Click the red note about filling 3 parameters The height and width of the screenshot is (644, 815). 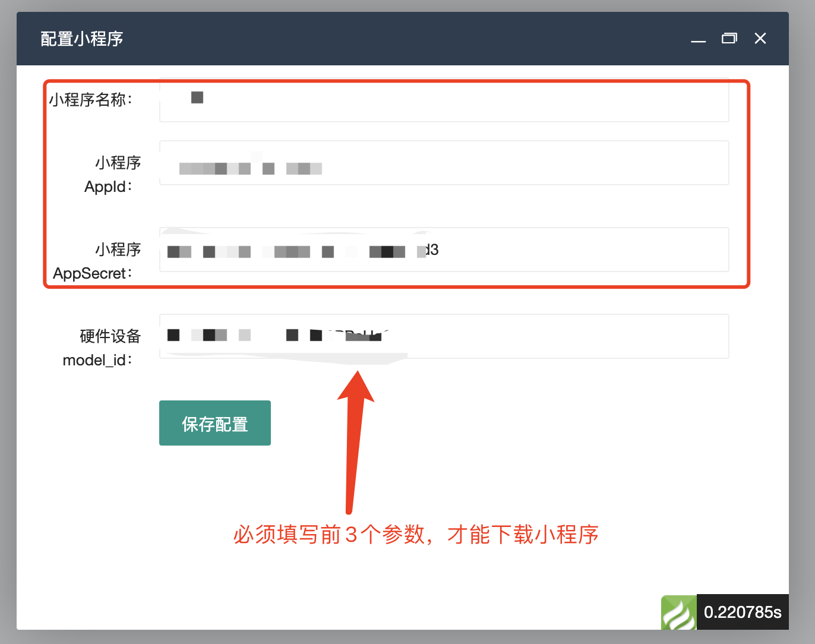(x=416, y=535)
